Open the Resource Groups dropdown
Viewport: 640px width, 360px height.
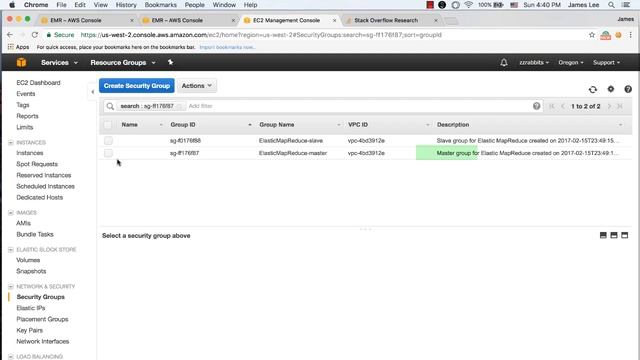click(123, 62)
